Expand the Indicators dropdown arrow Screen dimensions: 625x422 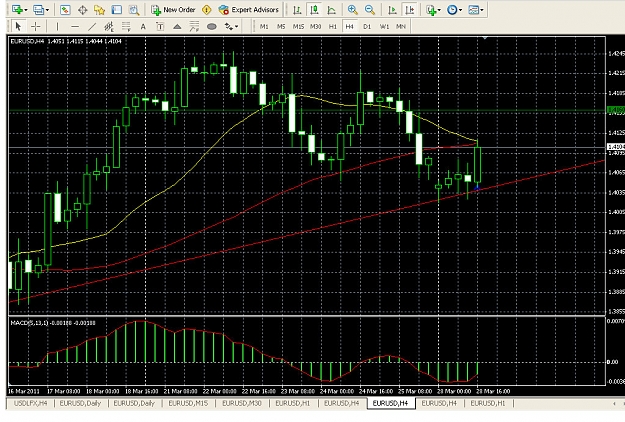439,10
